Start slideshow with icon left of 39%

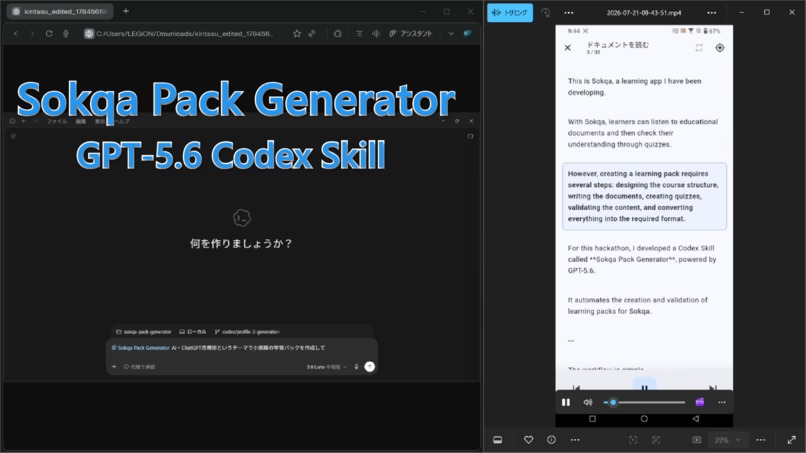pos(697,440)
